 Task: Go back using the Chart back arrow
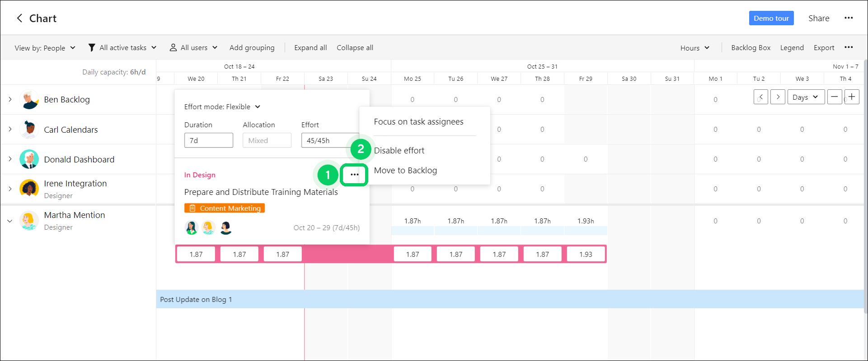click(x=19, y=18)
